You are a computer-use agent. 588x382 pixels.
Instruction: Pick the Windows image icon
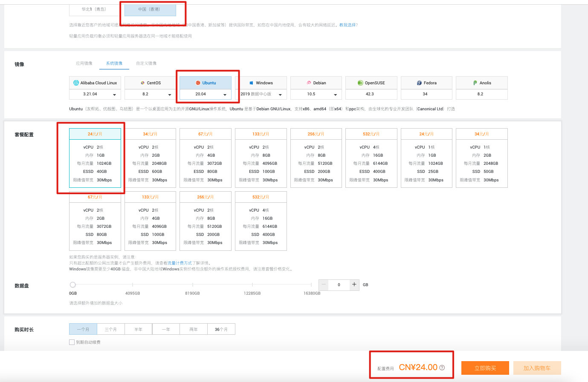(x=252, y=83)
